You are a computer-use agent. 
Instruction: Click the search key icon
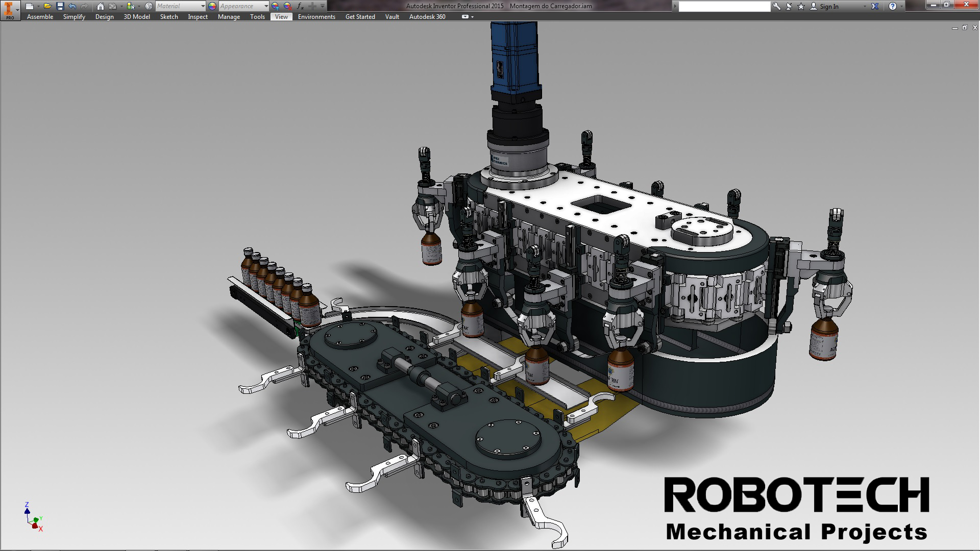[777, 6]
